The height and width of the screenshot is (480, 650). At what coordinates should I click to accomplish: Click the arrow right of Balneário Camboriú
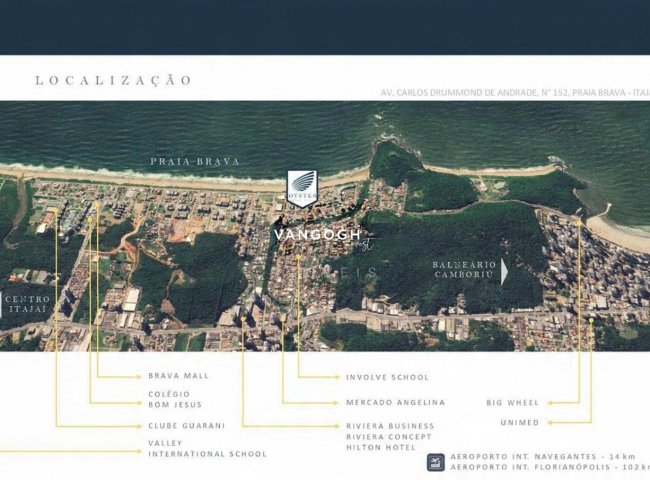tap(506, 270)
